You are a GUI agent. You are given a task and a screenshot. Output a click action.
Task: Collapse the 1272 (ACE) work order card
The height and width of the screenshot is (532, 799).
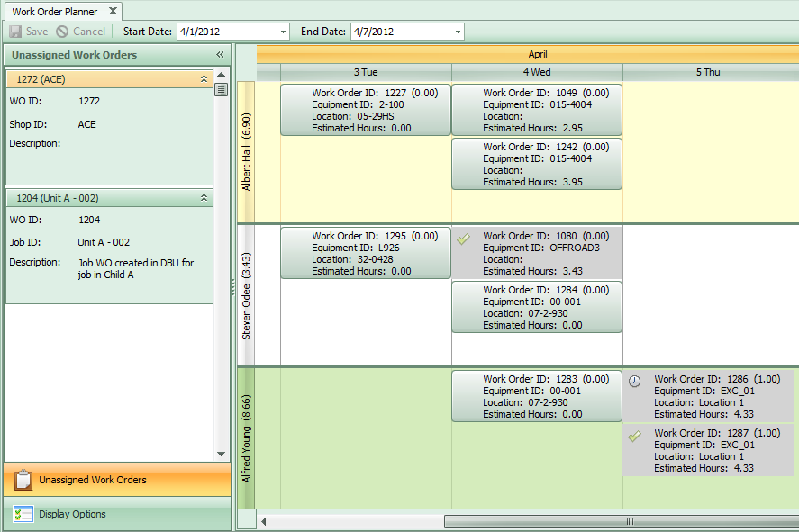204,78
